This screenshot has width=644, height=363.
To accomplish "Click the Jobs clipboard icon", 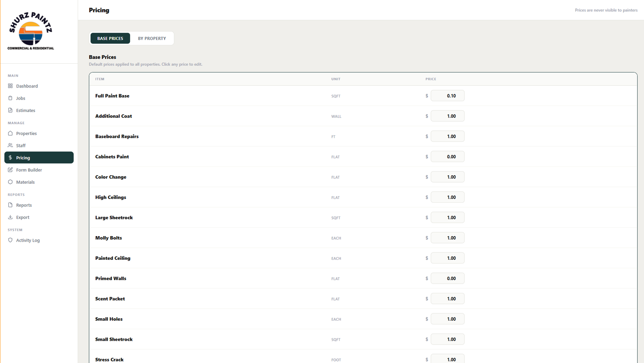I will 10,98.
